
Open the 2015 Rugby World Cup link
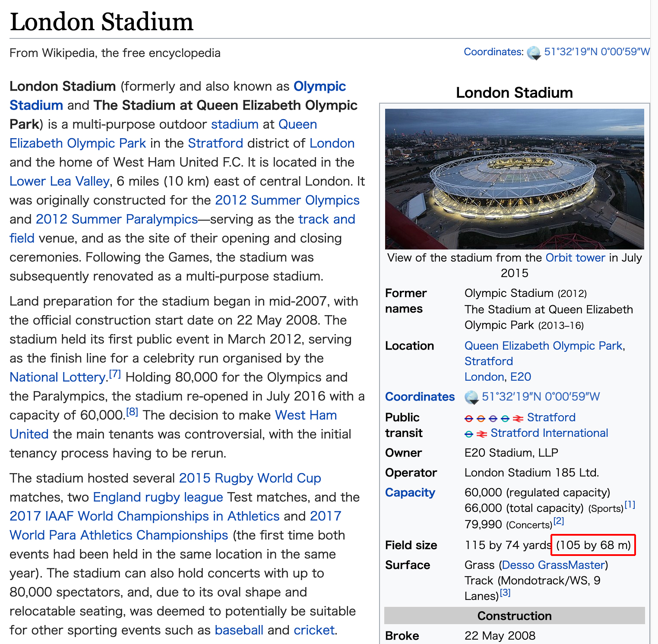250,478
